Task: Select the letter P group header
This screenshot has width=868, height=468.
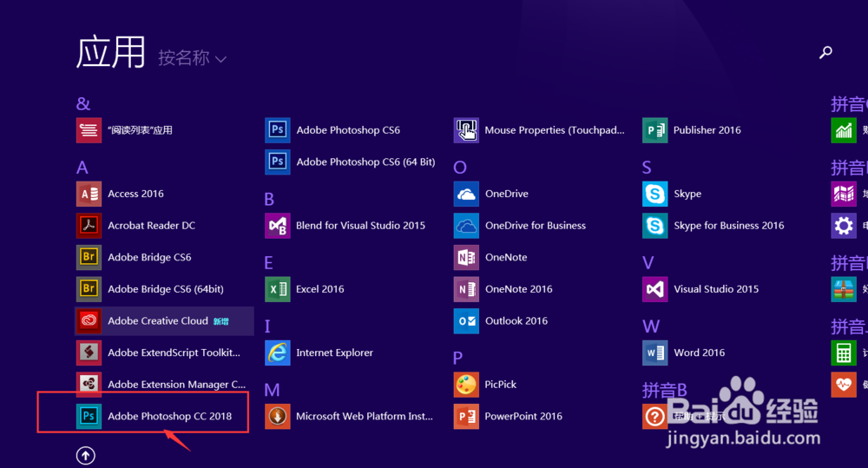Action: coord(457,358)
